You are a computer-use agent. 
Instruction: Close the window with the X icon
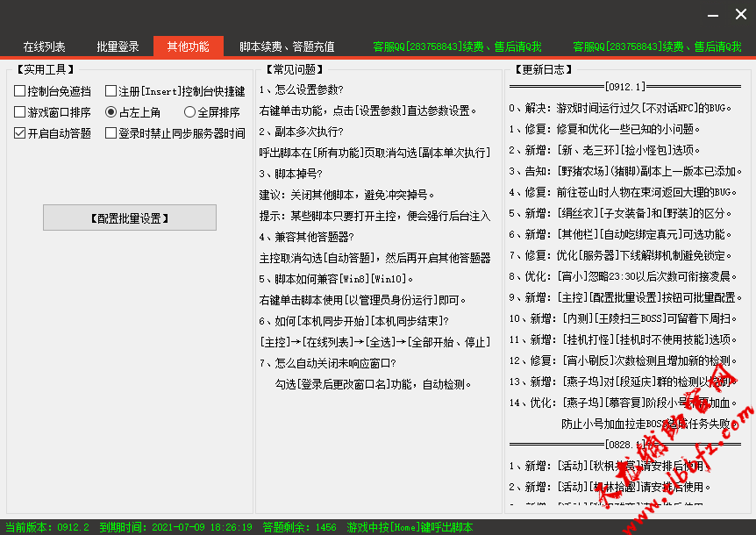pos(741,14)
